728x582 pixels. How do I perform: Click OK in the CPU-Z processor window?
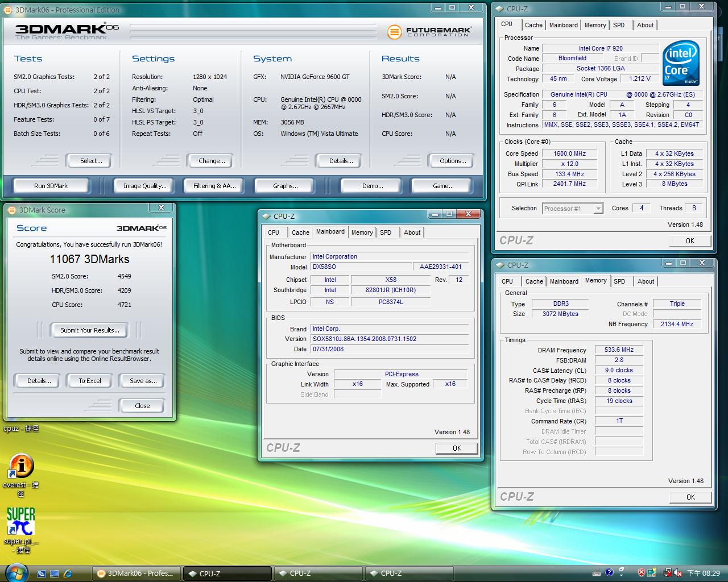690,240
